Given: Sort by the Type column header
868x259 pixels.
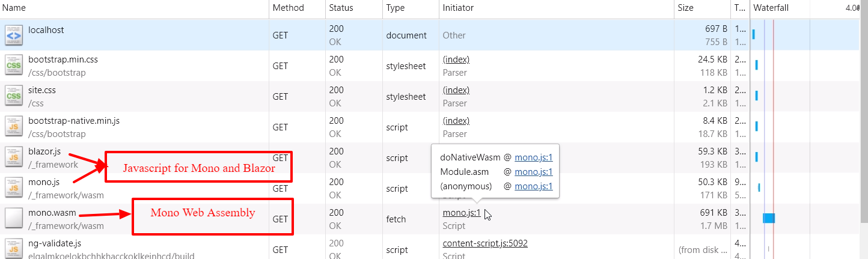Looking at the screenshot, I should 395,8.
